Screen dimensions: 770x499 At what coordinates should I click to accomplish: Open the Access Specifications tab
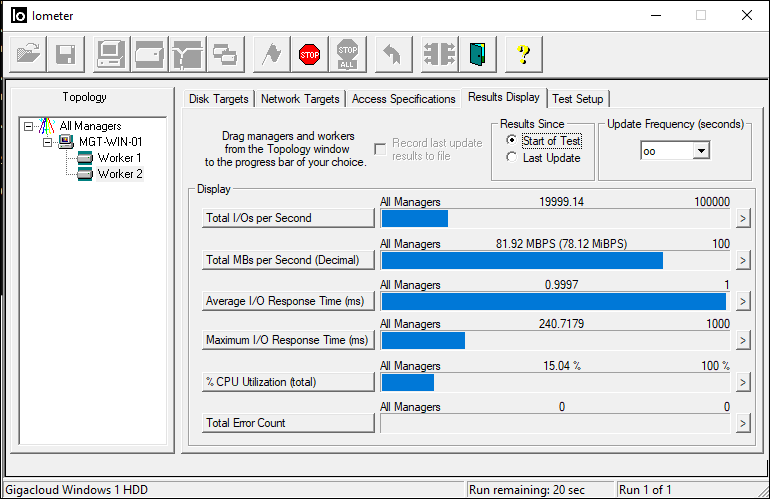[403, 99]
